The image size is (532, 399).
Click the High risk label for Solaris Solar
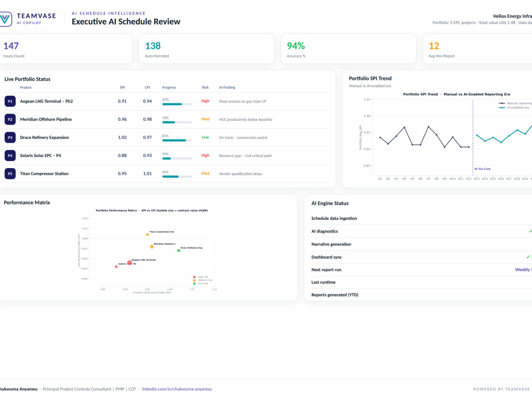tap(205, 155)
